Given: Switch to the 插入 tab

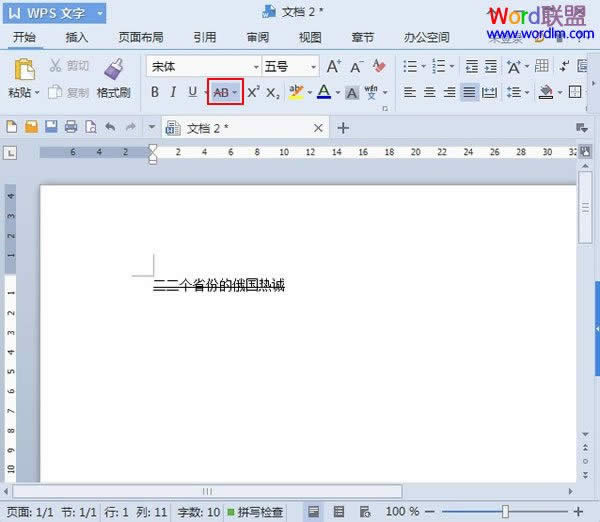Looking at the screenshot, I should (x=77, y=38).
